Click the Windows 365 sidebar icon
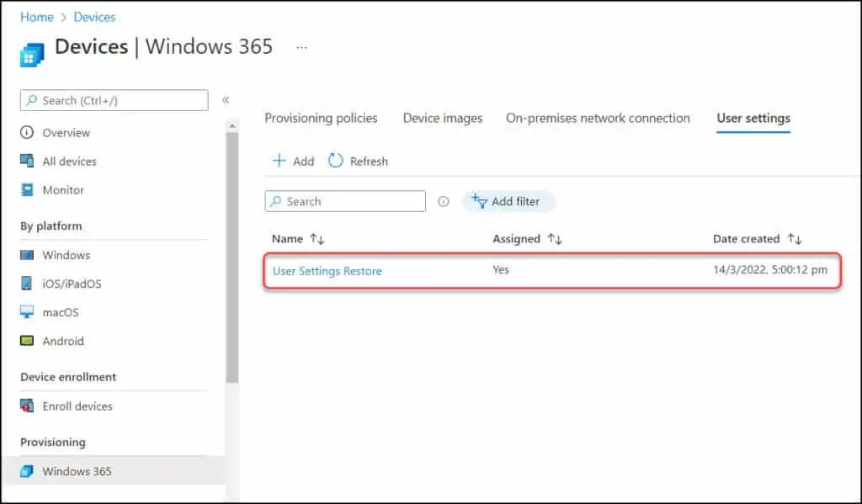Screen dimensions: 862x504 pyautogui.click(x=27, y=471)
